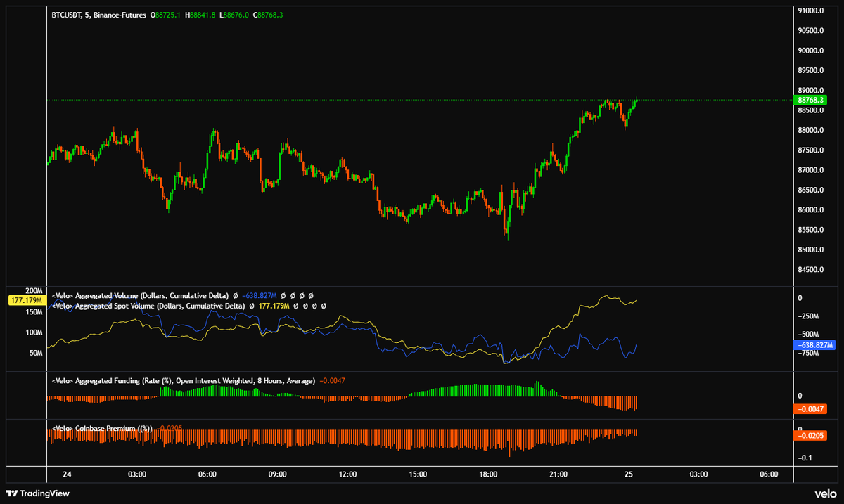Select the Velo Aggregated Volume indicator legend
Screen dimensions: 844x504
pyautogui.click(x=141, y=296)
